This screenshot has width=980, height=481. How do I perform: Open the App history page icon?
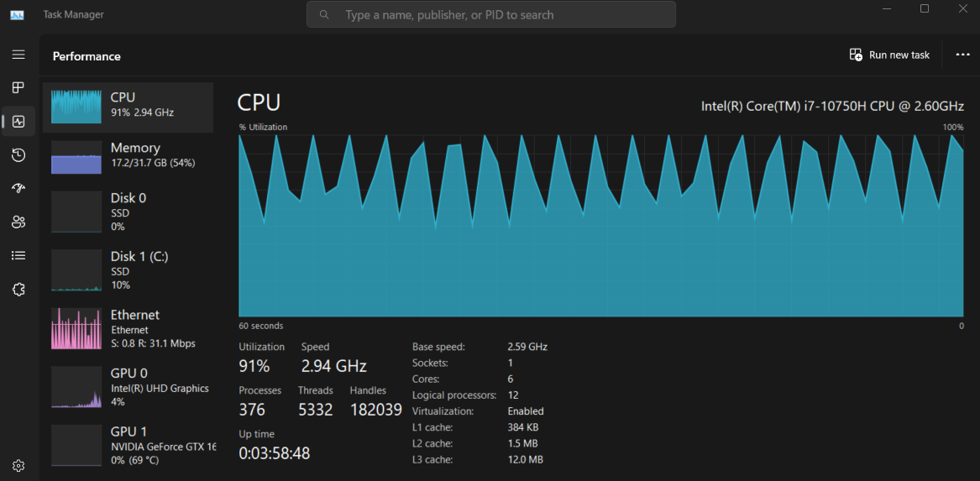(18, 155)
